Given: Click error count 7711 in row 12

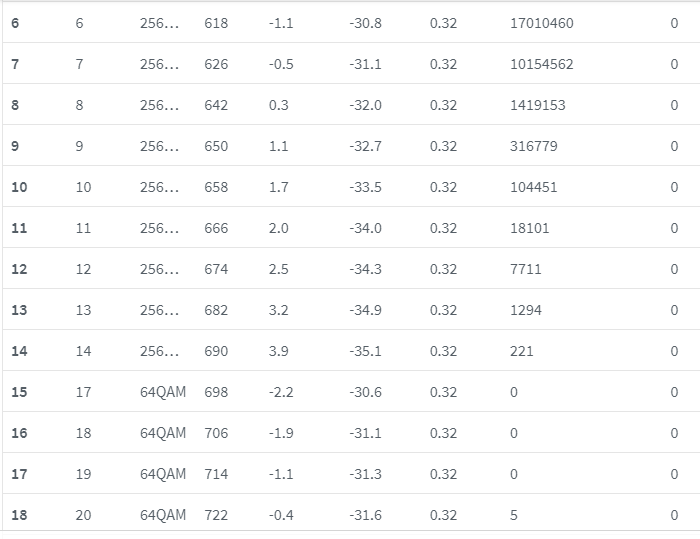Looking at the screenshot, I should [x=525, y=269].
